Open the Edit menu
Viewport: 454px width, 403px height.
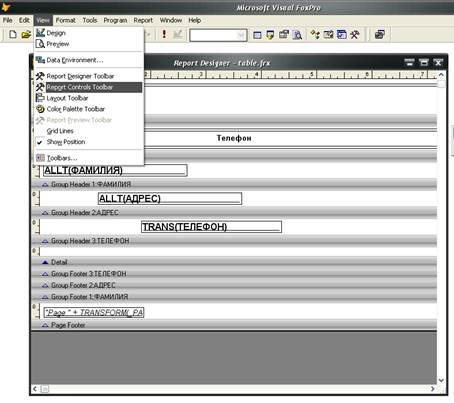click(x=24, y=20)
